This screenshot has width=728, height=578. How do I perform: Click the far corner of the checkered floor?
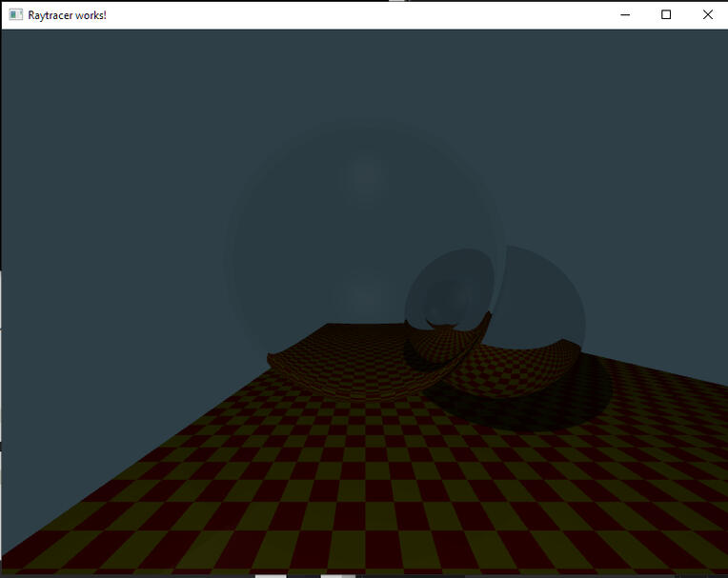[329, 326]
